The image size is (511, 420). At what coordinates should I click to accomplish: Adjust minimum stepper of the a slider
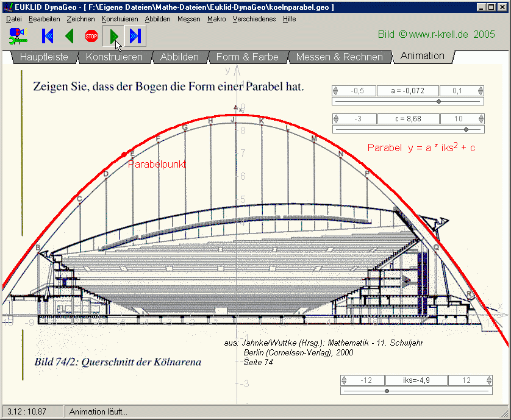point(335,91)
